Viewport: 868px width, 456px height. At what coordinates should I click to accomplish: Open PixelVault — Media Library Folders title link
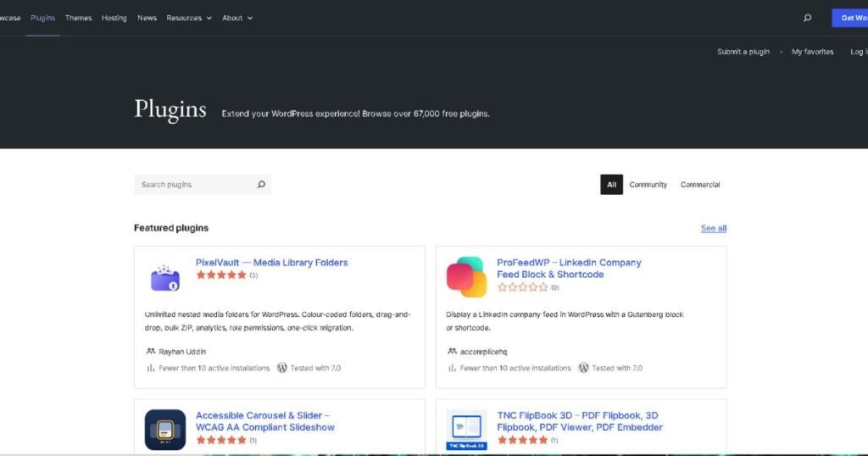[272, 262]
